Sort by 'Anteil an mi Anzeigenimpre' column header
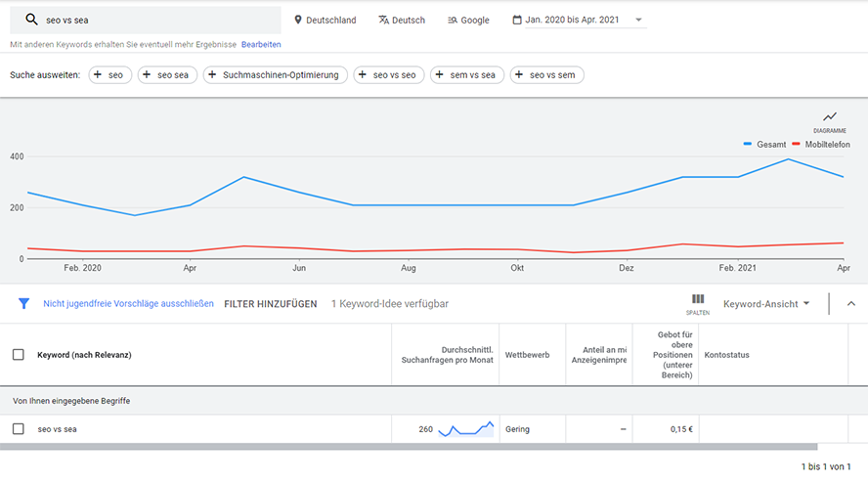Viewport: 868px width, 483px height. [x=599, y=355]
